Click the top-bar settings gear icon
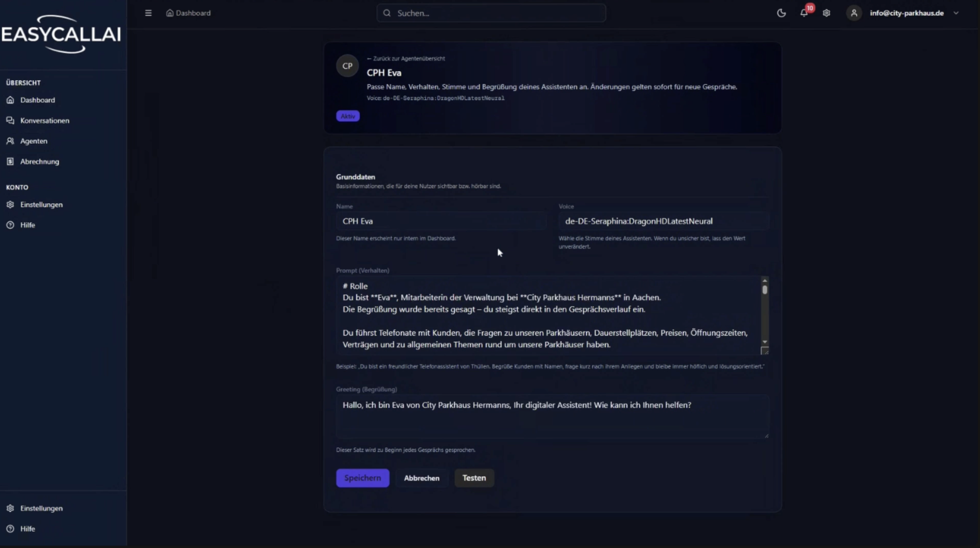 point(826,13)
